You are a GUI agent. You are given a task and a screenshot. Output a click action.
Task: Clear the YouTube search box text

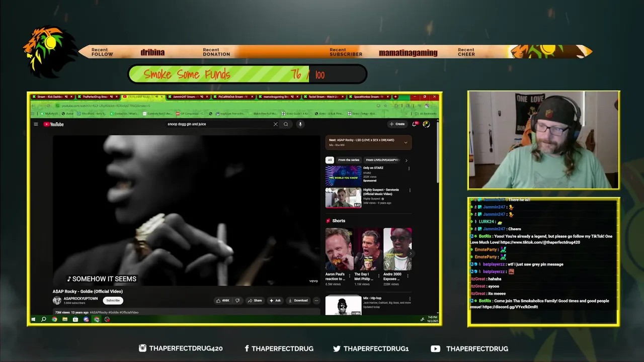click(275, 124)
